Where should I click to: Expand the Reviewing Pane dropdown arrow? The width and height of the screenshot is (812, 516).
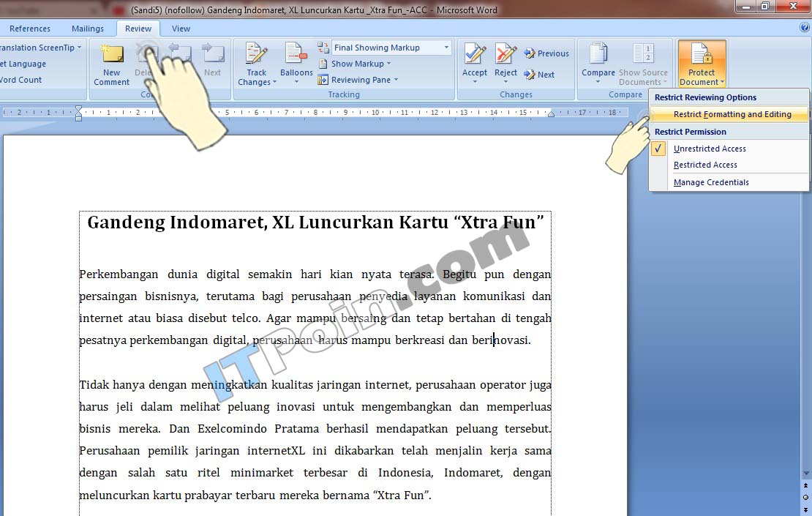[396, 80]
